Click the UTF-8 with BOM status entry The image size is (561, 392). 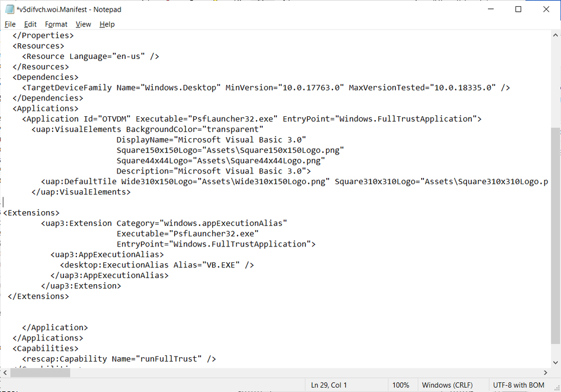click(519, 385)
